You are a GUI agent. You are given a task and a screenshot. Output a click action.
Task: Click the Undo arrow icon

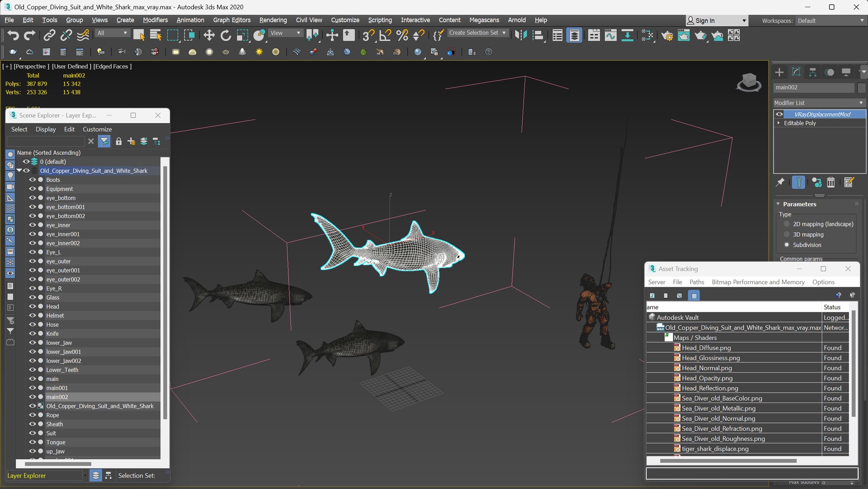coord(13,35)
